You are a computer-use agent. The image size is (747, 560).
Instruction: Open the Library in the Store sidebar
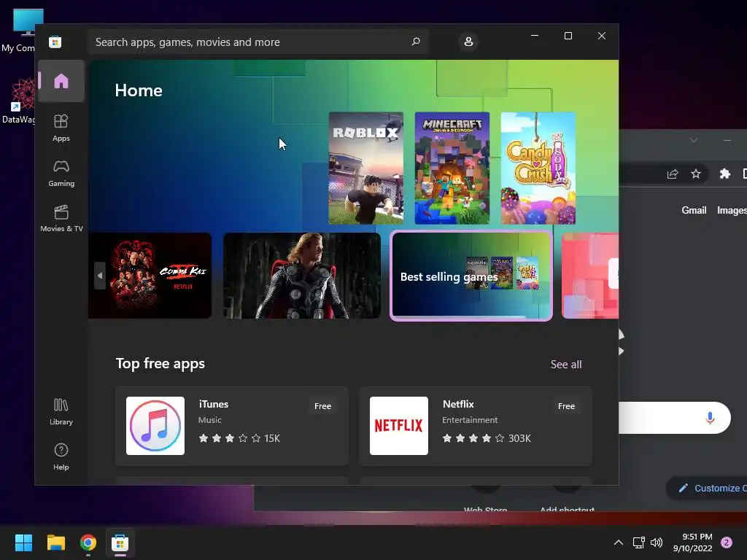point(61,412)
